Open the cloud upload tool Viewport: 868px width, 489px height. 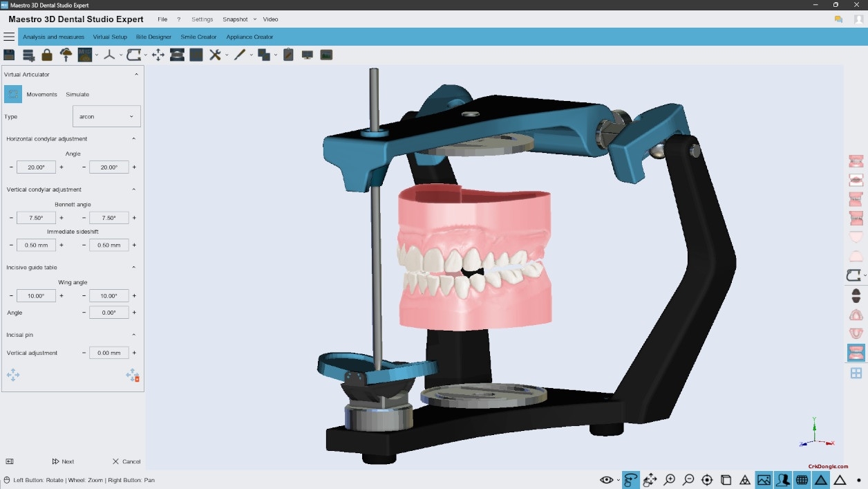click(x=66, y=55)
